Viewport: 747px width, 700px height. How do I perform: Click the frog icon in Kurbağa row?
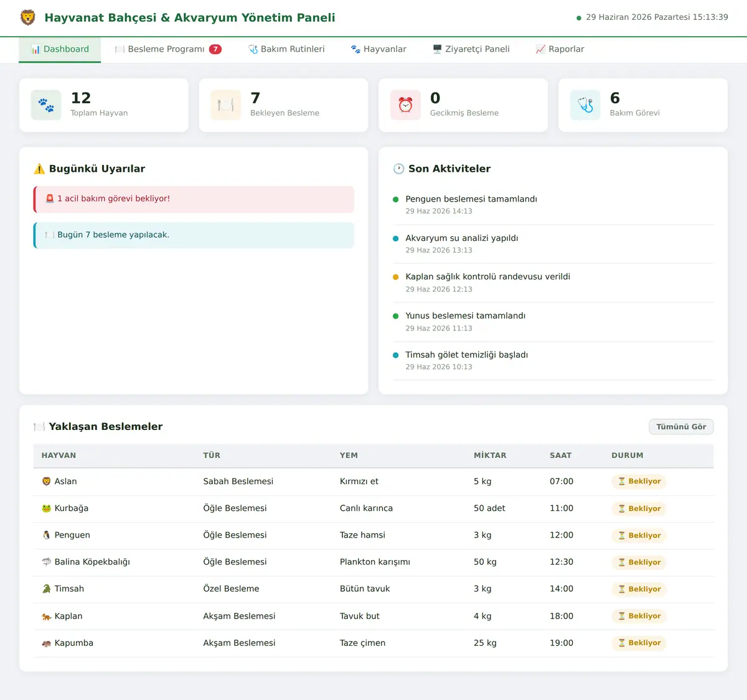(46, 508)
